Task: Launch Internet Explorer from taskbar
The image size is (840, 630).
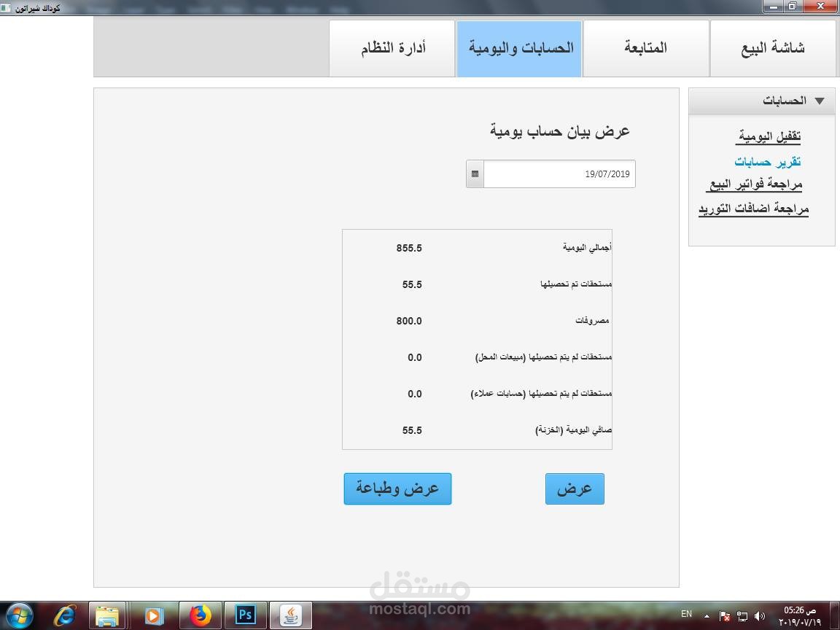Action: pyautogui.click(x=64, y=615)
